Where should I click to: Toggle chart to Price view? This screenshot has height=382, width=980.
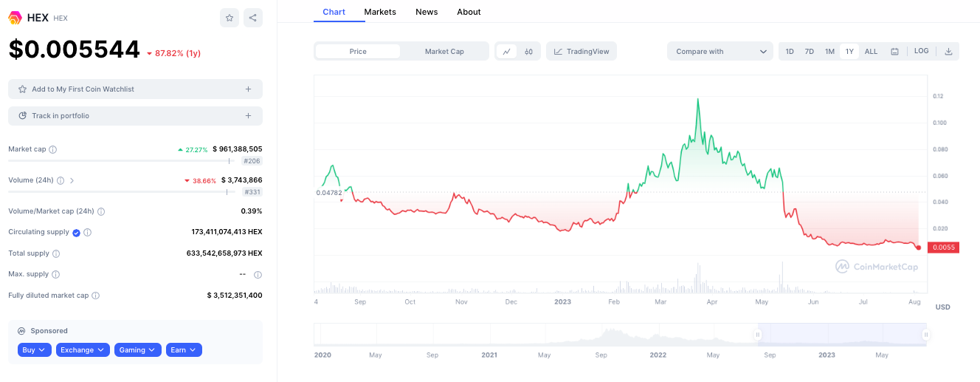[358, 52]
